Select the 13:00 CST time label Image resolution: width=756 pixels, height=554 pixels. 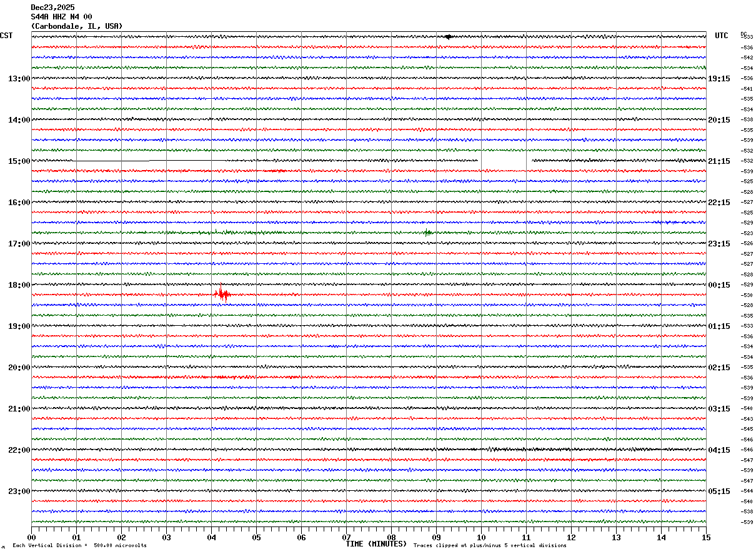pos(19,79)
